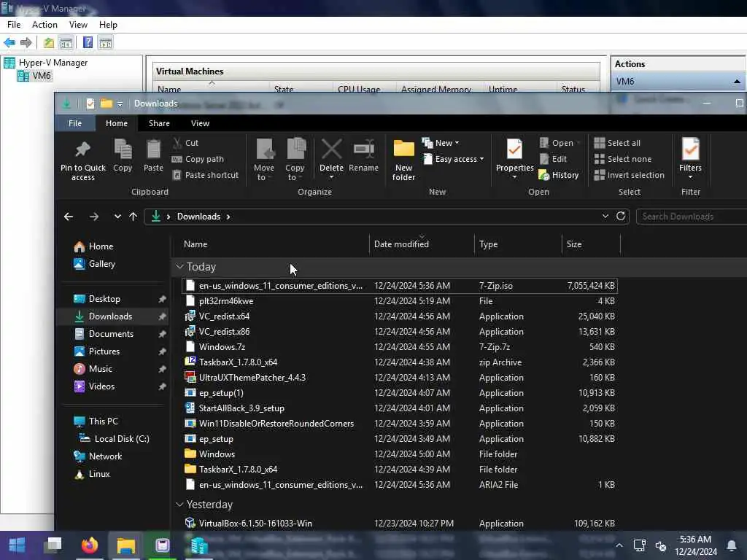
Task: Collapse the Today group
Action: pyautogui.click(x=179, y=267)
